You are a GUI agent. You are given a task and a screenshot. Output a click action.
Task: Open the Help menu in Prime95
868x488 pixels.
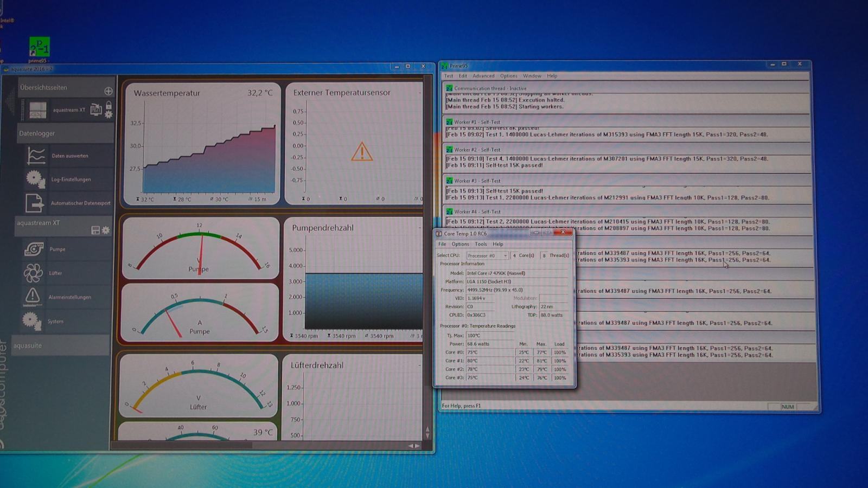tap(552, 76)
